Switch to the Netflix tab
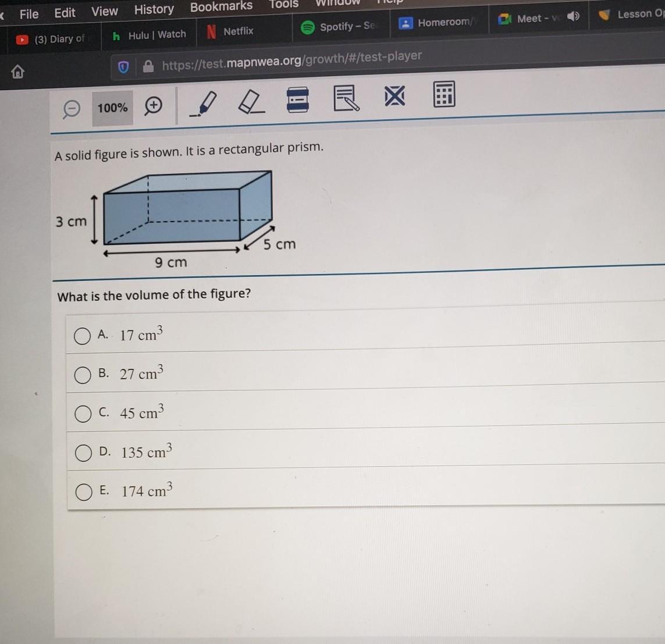Image resolution: width=665 pixels, height=644 pixels. pos(245,31)
